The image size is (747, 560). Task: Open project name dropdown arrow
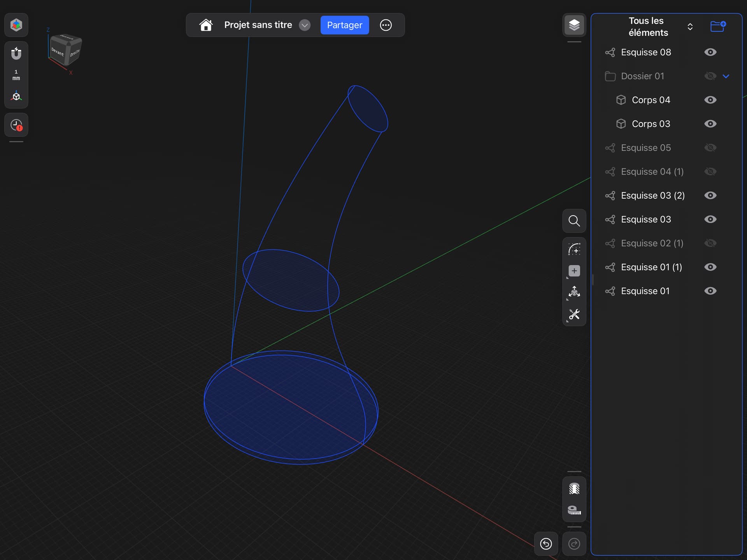305,25
